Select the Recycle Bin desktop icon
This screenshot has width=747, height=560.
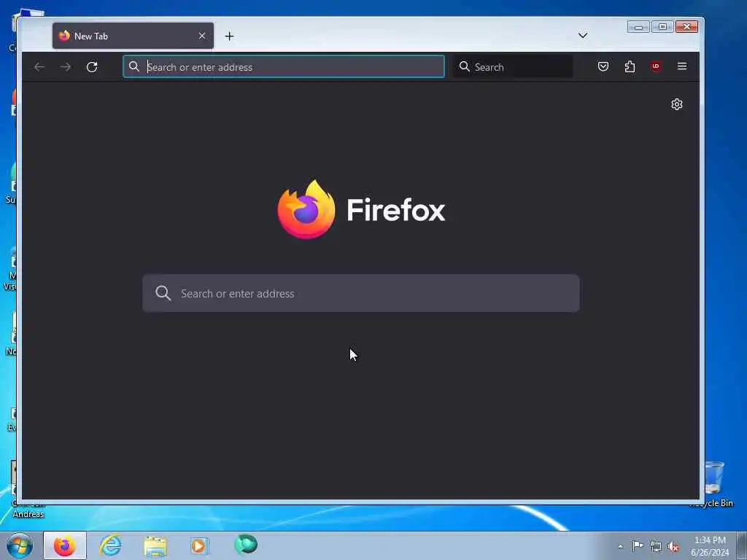[x=713, y=484]
